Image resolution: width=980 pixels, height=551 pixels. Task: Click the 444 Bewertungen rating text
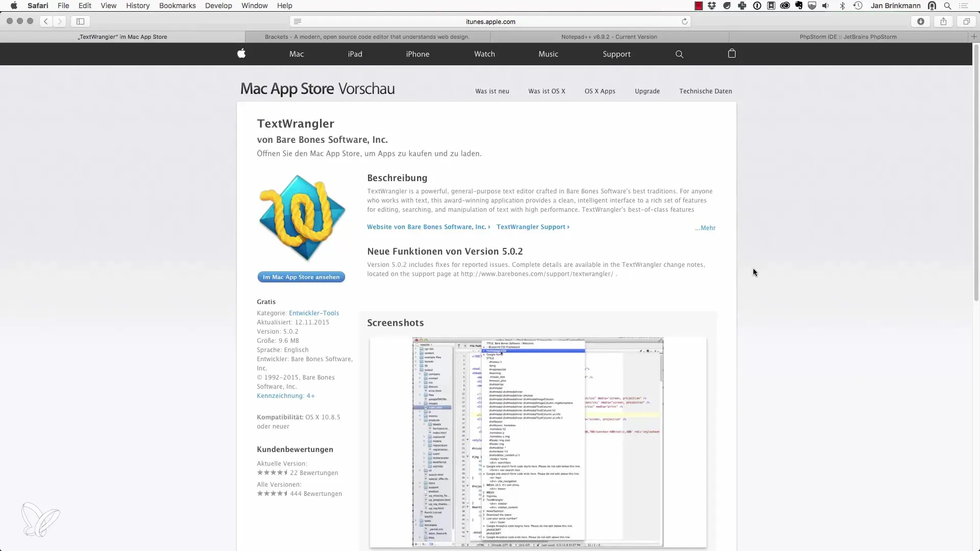pos(316,494)
